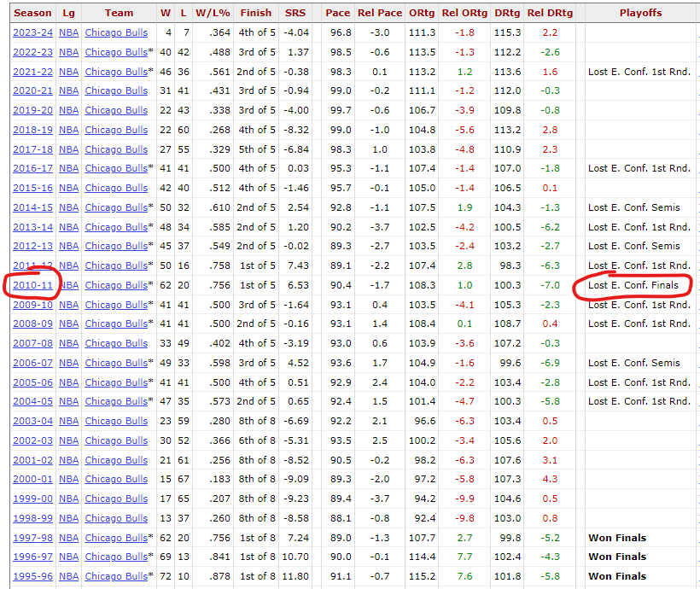This screenshot has height=589, width=700.
Task: Open the 2009-10 season link
Action: pos(32,305)
